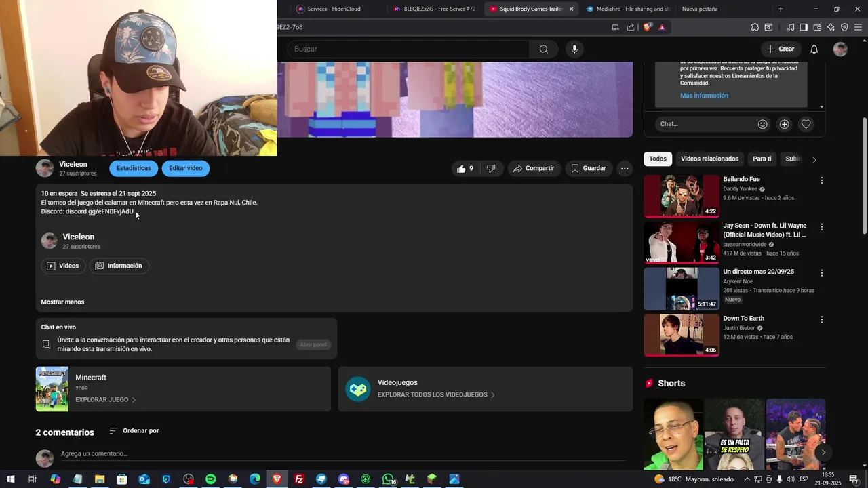Click the Brave Rewards triangle icon

(x=662, y=27)
